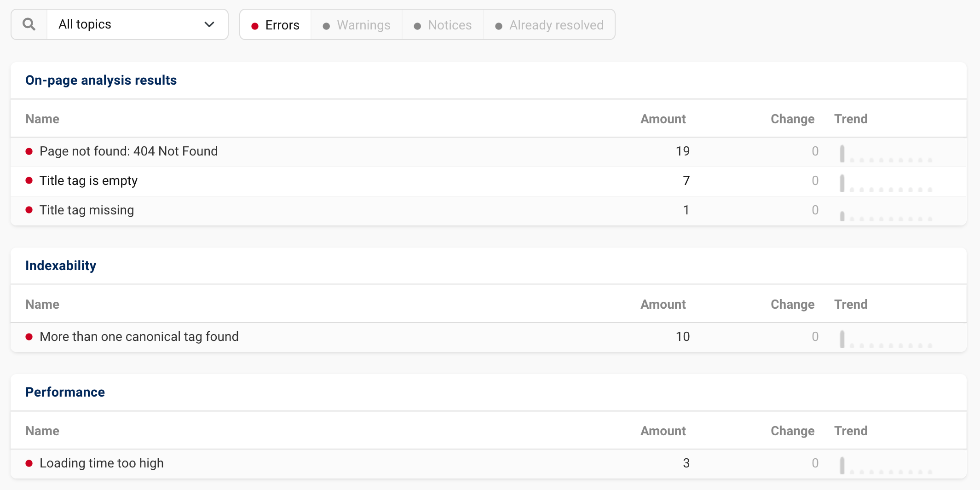
Task: Click the red dot beside Loading time too high
Action: tap(29, 463)
